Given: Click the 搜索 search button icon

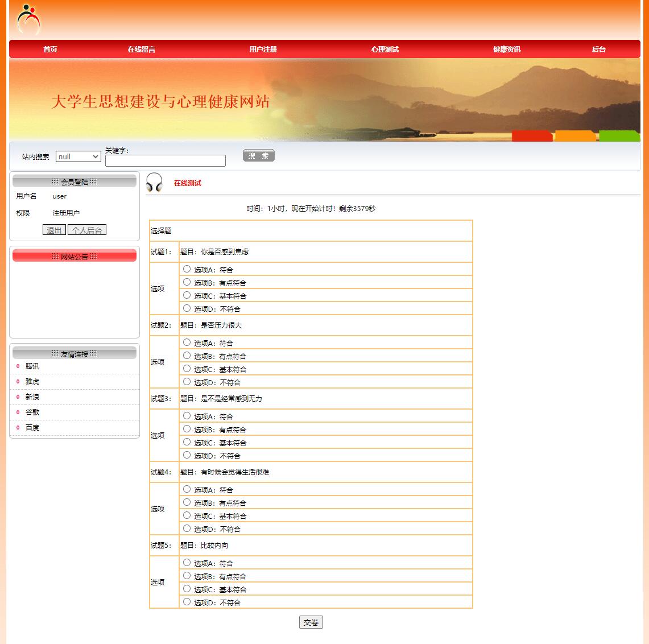Looking at the screenshot, I should (258, 155).
